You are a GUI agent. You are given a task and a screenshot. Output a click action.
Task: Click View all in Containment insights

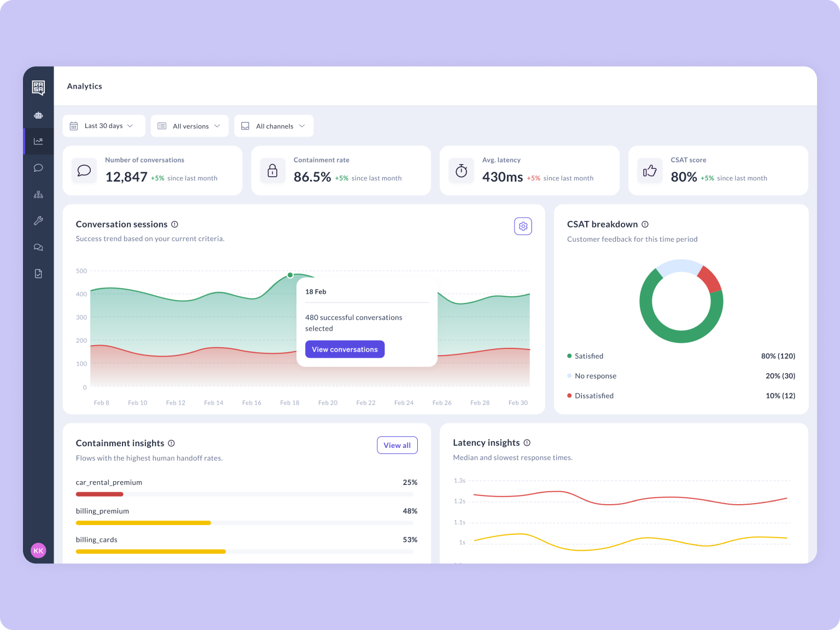397,445
